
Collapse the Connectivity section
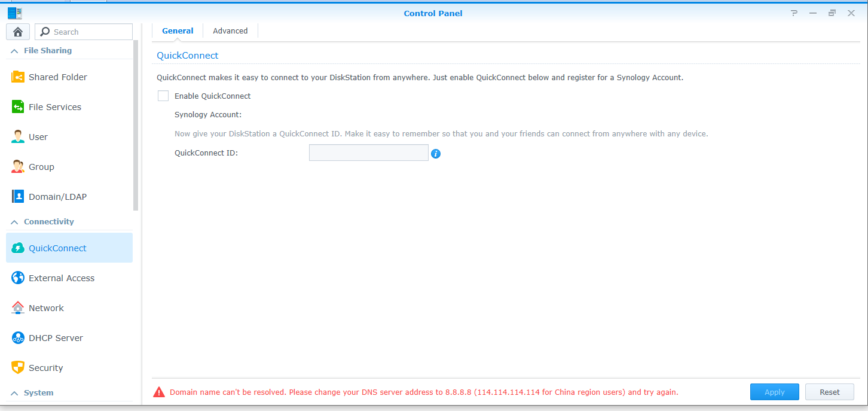click(x=14, y=222)
